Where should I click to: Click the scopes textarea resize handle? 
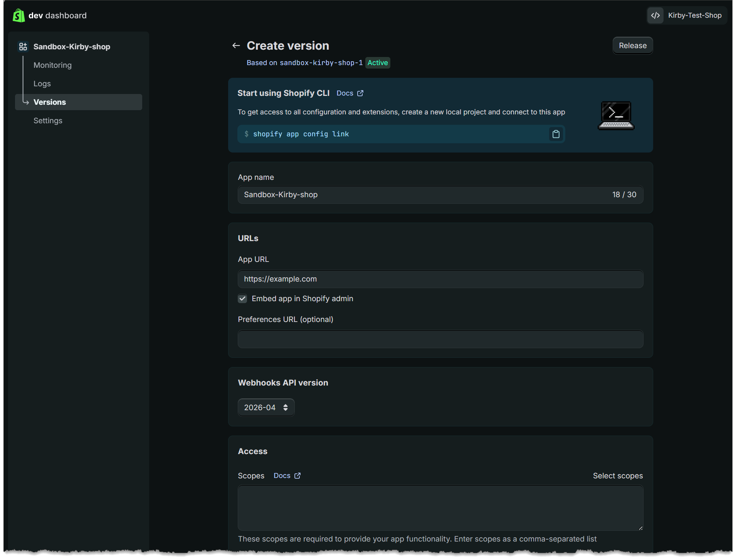[x=640, y=528]
